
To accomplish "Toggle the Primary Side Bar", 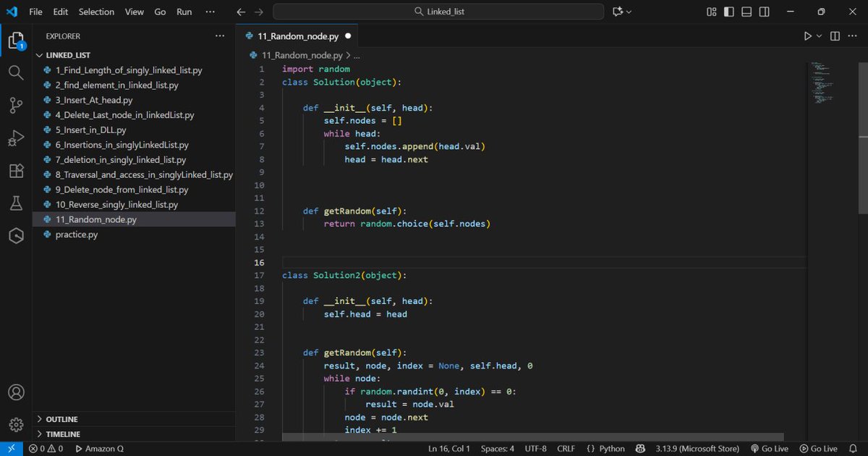I will [x=729, y=12].
